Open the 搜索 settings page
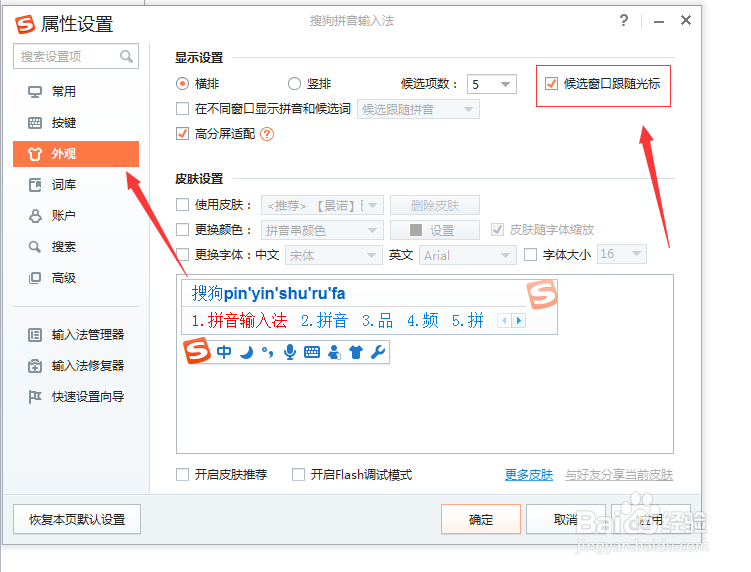The image size is (751, 572). pos(76,247)
